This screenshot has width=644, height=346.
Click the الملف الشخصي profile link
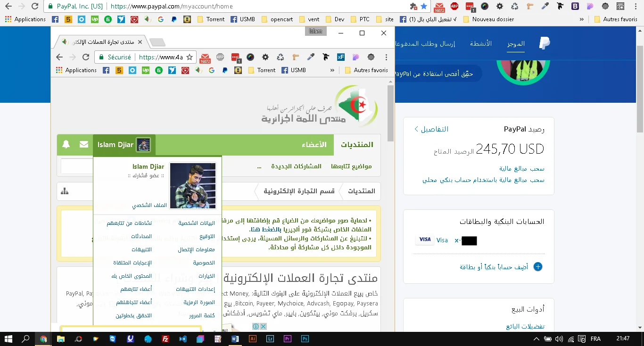point(149,205)
